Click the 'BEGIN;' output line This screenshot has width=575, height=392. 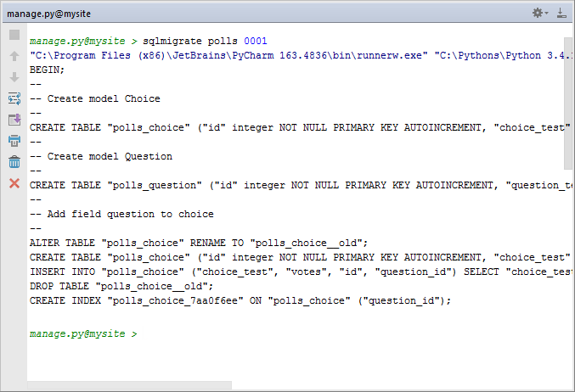[x=47, y=70]
